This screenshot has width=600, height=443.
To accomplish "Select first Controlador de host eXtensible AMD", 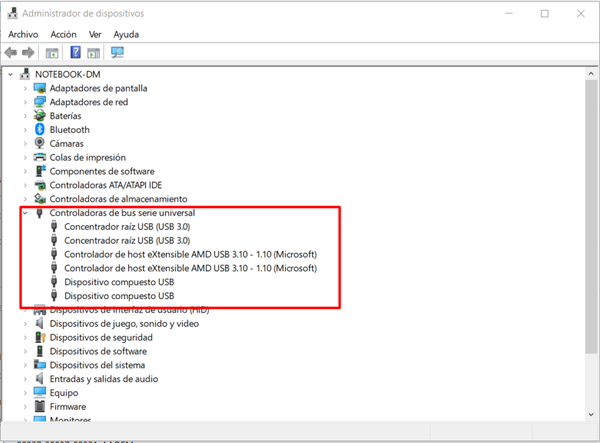I will (191, 254).
